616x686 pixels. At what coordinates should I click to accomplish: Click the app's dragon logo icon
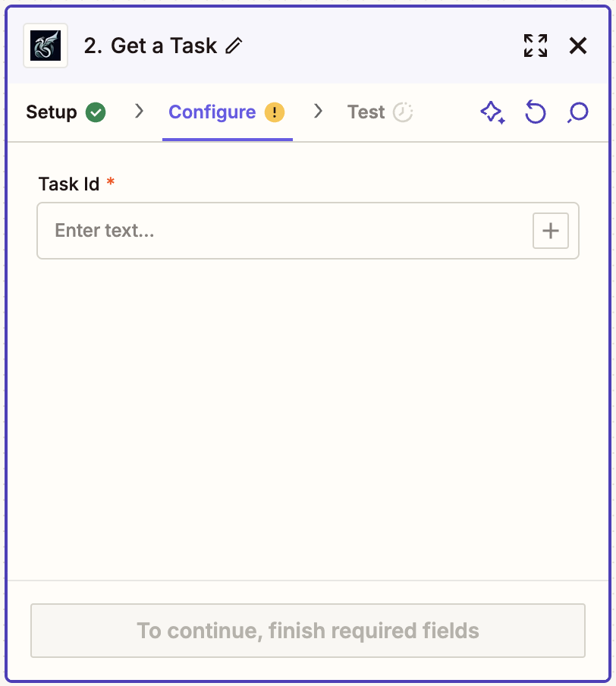point(45,46)
